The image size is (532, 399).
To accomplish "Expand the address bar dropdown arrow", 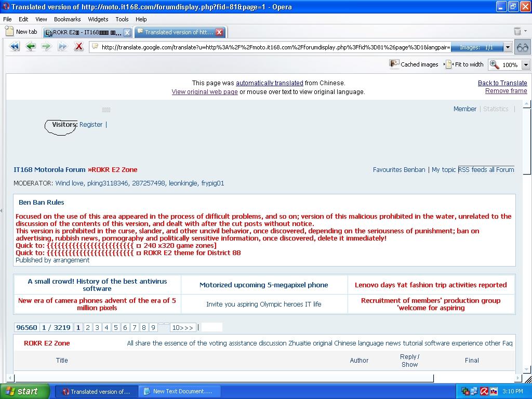I will [508, 47].
